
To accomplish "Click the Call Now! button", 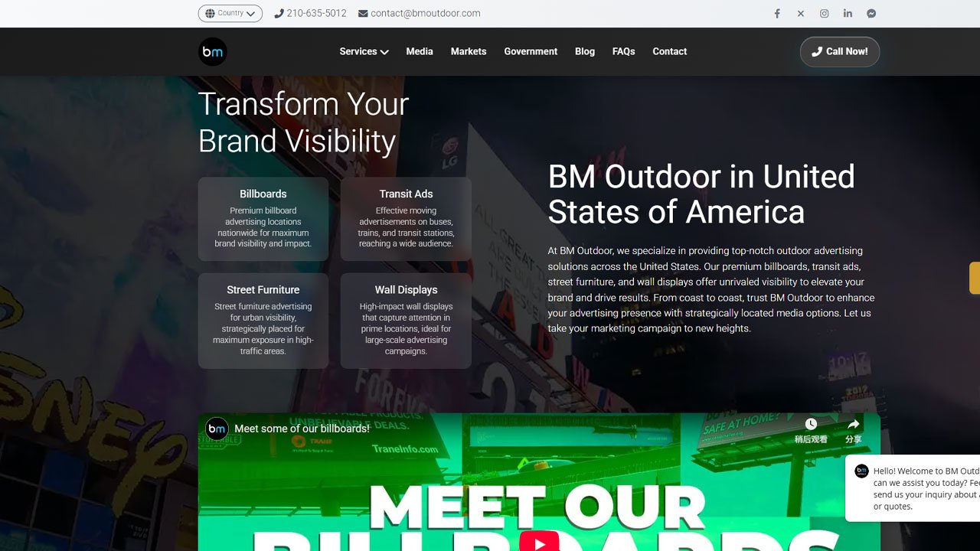I will click(x=840, y=51).
